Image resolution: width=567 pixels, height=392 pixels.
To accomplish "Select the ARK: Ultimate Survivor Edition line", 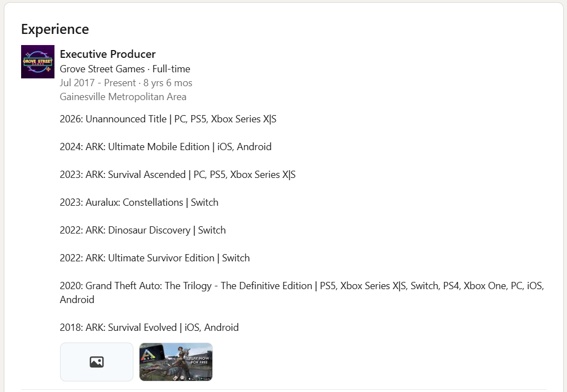I will (x=155, y=258).
